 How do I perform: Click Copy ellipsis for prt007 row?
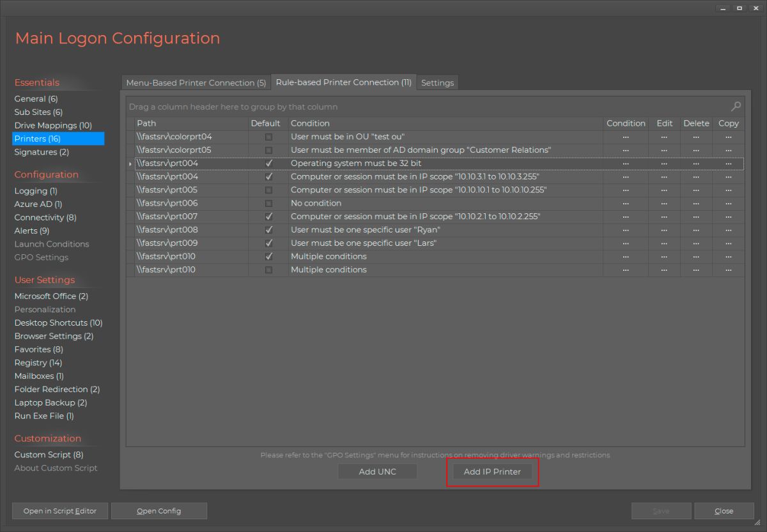728,217
